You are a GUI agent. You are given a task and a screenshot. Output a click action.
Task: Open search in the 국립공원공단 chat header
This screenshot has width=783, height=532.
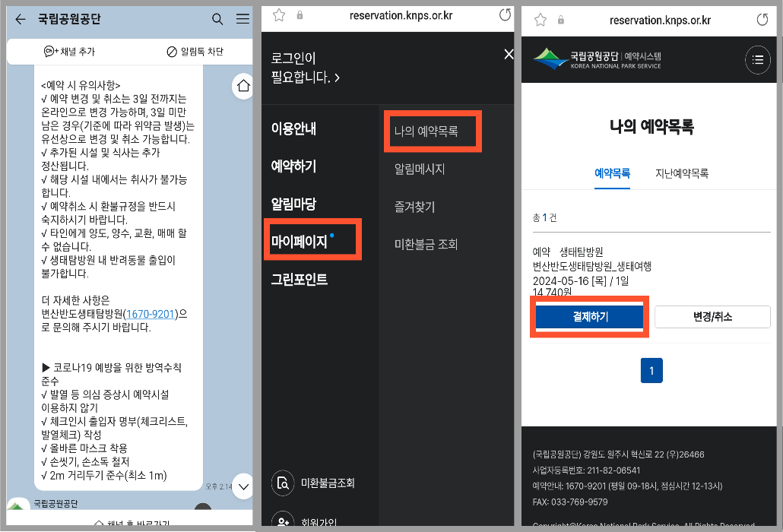pos(217,19)
